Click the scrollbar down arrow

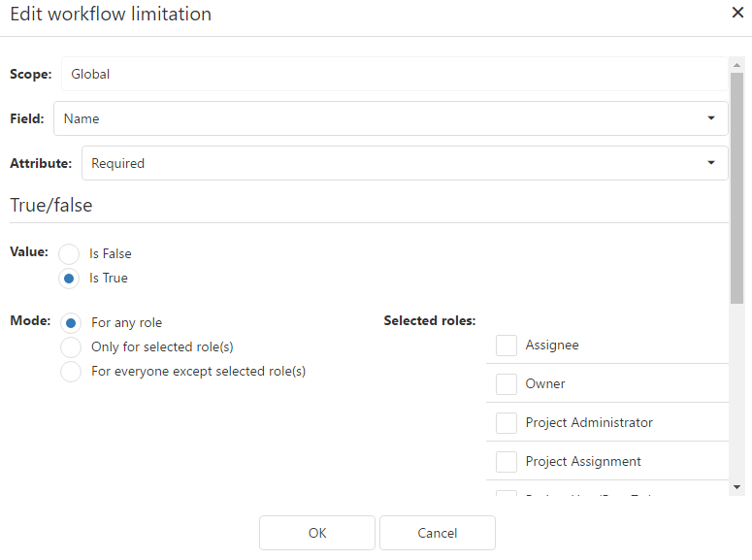[736, 486]
